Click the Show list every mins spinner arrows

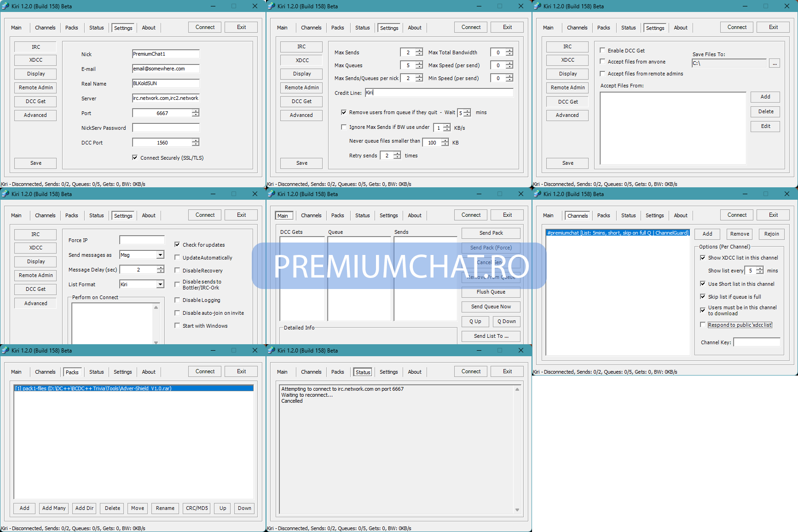(x=759, y=270)
